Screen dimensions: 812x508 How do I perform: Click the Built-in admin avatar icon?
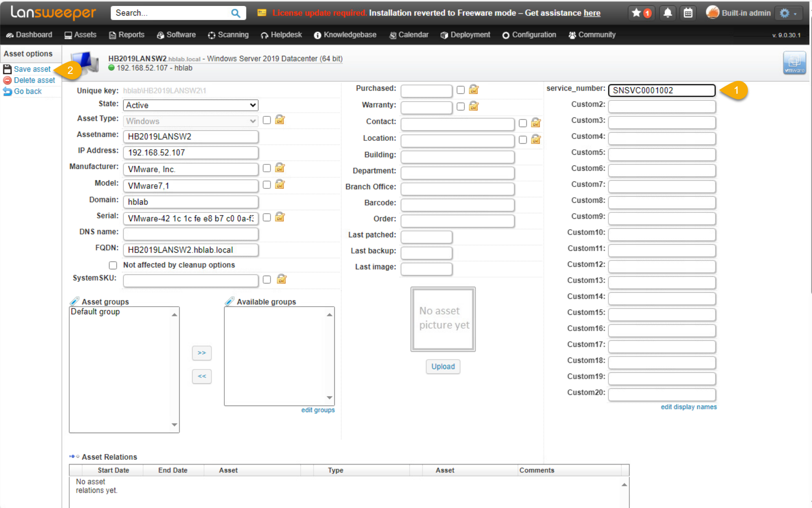(712, 12)
